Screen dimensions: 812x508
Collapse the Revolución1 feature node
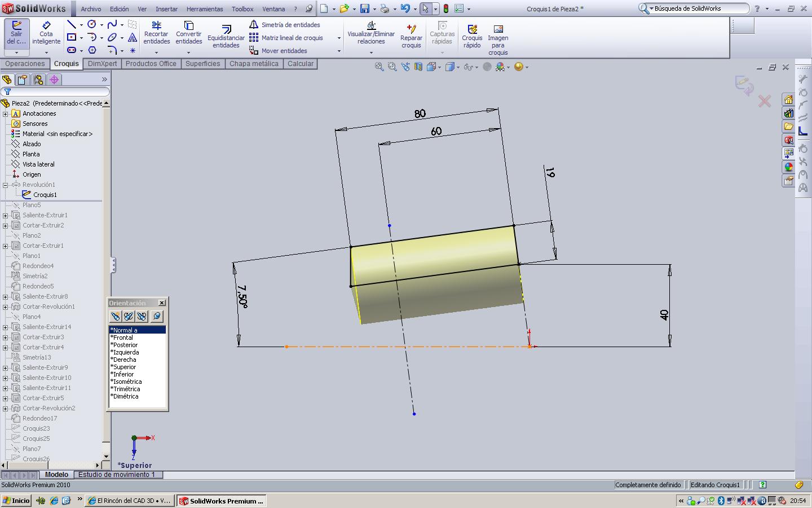tap(6, 185)
